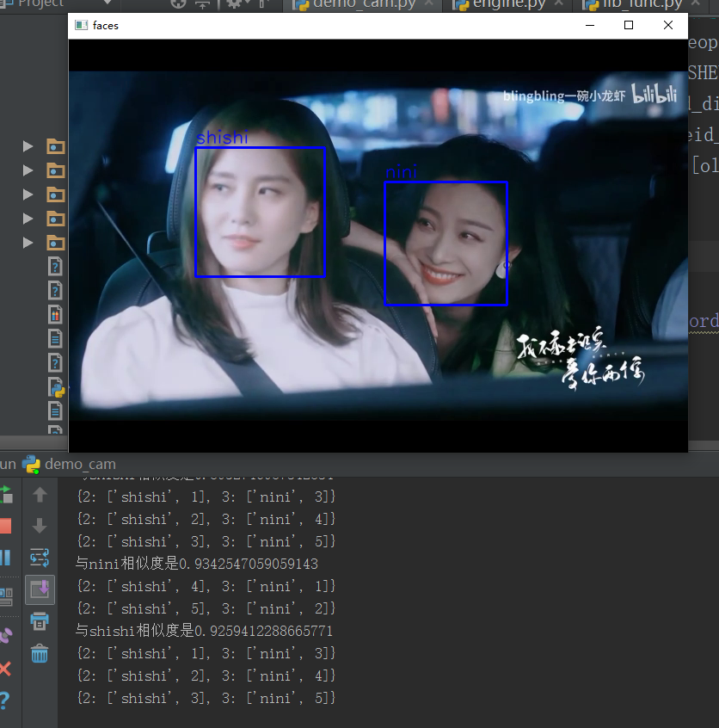Minimize the faces window
This screenshot has height=728, width=719.
(x=590, y=26)
